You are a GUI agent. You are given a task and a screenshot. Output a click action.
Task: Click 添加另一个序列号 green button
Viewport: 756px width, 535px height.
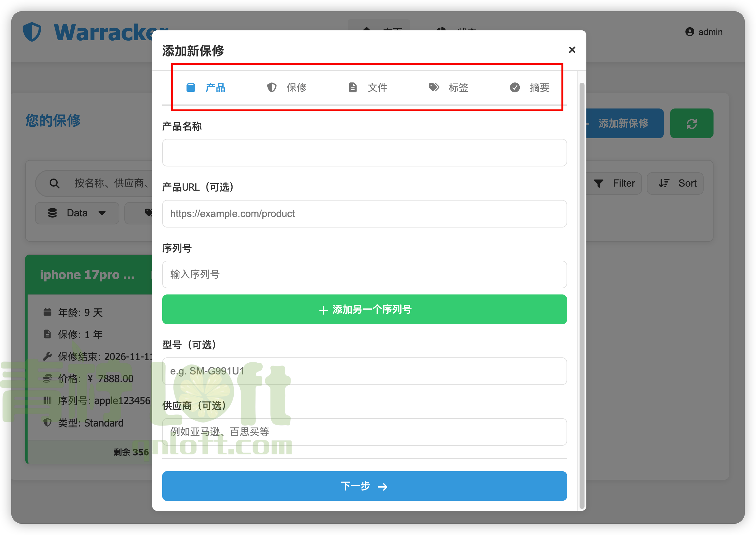[x=364, y=309]
